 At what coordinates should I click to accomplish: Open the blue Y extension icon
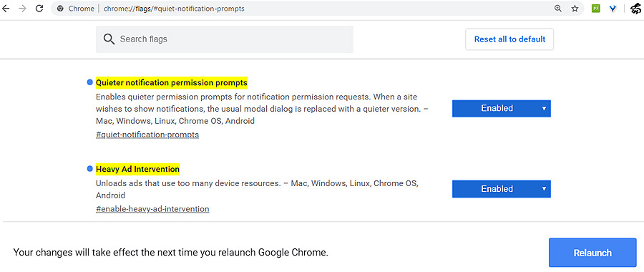tap(613, 9)
